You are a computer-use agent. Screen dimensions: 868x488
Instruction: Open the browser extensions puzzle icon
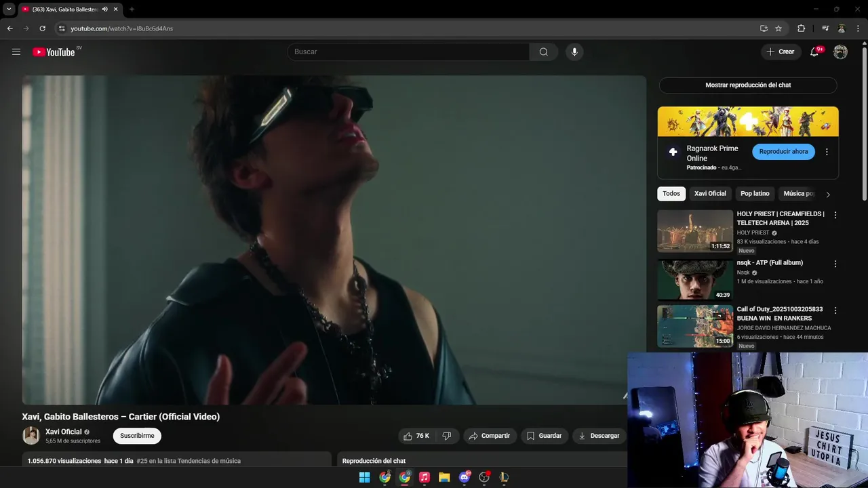801,28
